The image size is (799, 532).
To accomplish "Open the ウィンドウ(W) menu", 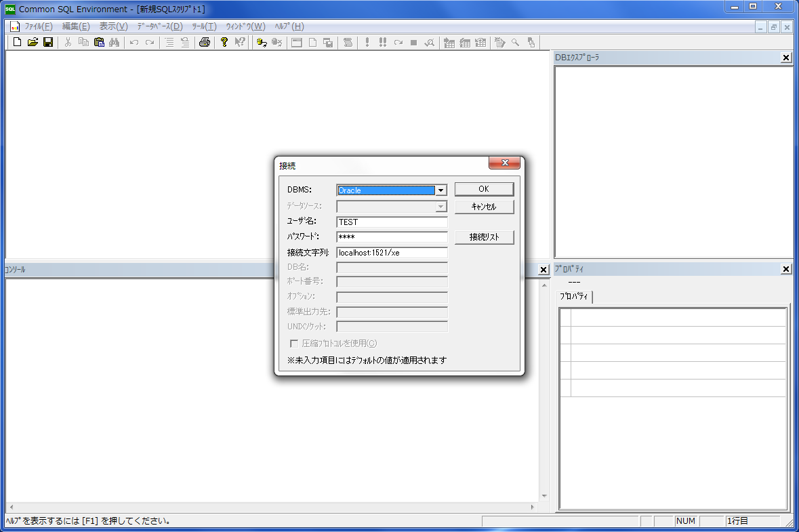I will pos(245,26).
